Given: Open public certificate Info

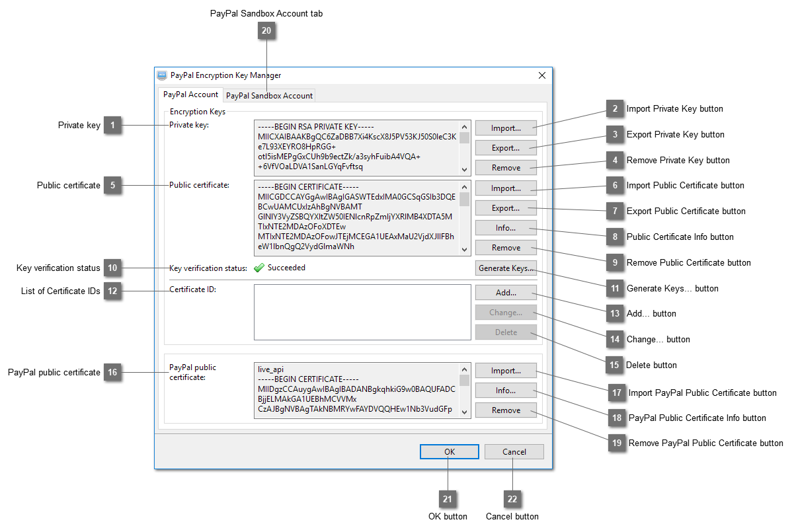Looking at the screenshot, I should coord(506,228).
